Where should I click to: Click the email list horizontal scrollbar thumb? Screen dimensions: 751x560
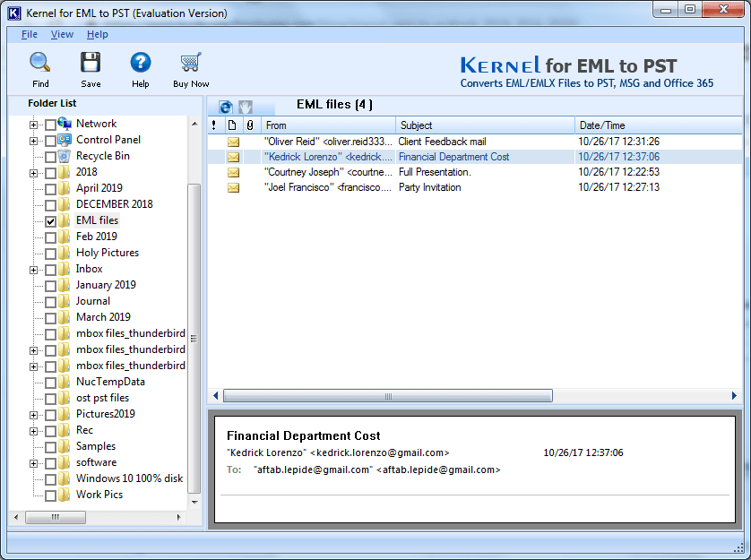pyautogui.click(x=388, y=396)
